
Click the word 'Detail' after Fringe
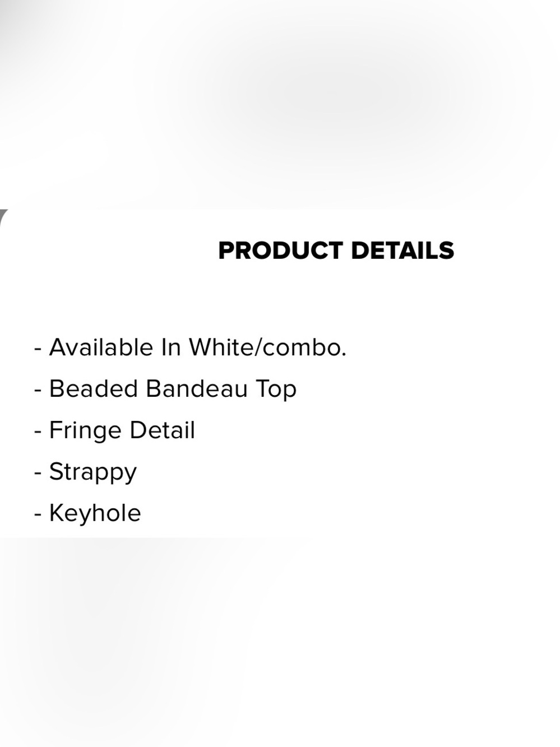pyautogui.click(x=162, y=430)
